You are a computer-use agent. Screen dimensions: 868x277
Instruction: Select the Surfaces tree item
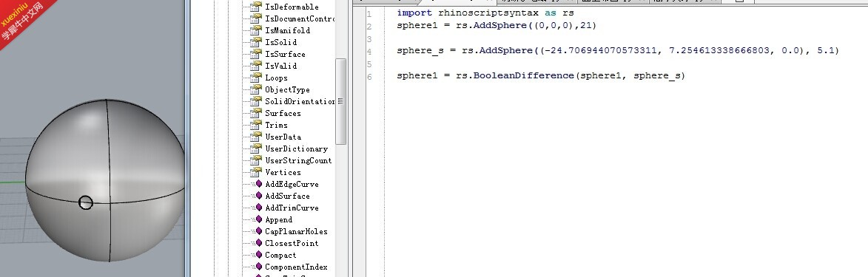click(x=283, y=113)
